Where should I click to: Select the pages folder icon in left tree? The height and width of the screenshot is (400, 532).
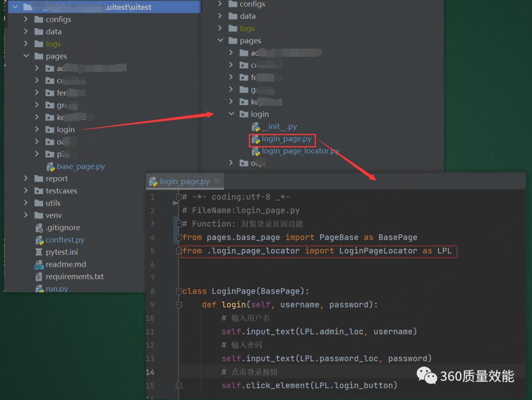pyautogui.click(x=39, y=56)
